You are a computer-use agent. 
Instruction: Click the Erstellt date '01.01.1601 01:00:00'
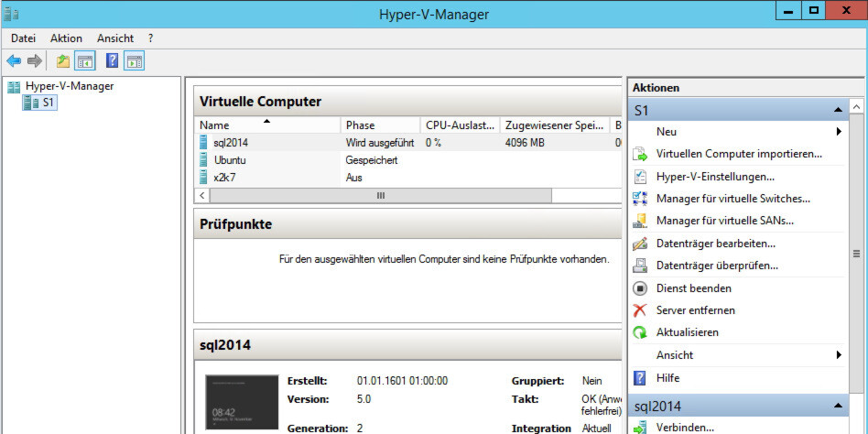(403, 381)
